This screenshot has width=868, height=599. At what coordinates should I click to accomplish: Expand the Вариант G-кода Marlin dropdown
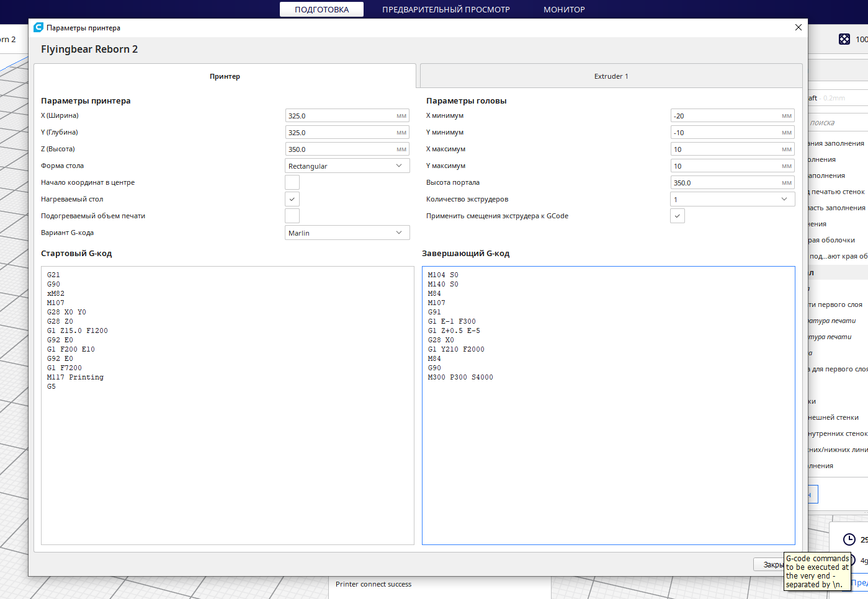pos(347,233)
